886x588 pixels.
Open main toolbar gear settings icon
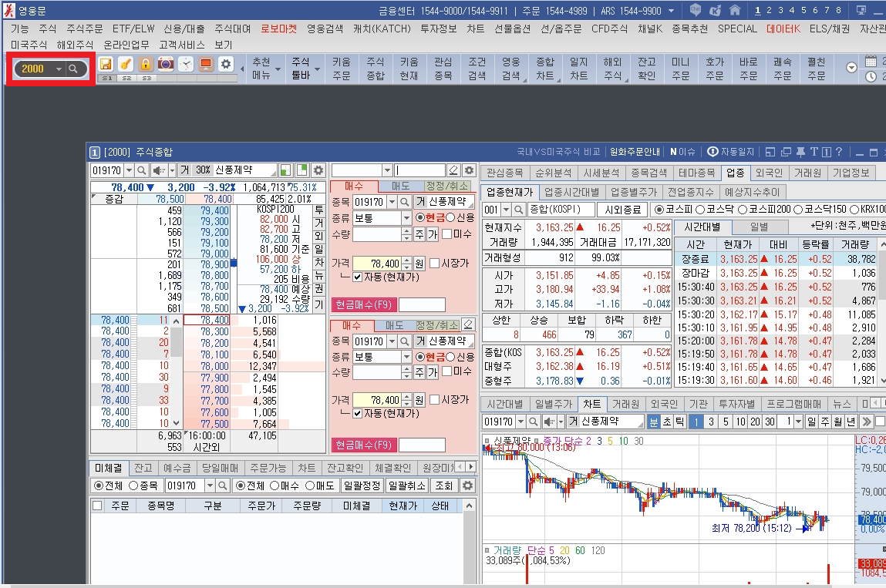(x=226, y=65)
